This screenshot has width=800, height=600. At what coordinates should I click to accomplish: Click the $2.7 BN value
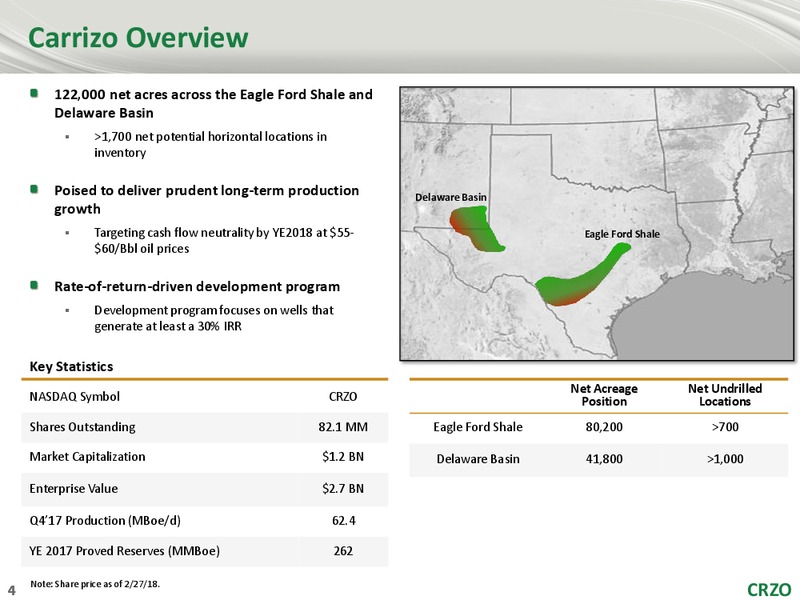[343, 488]
